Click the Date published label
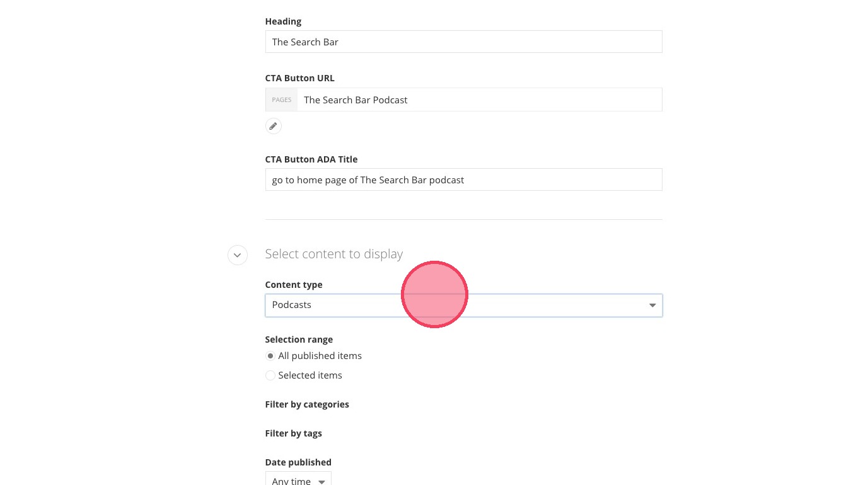Screen dimensions: 868x485 (298, 462)
